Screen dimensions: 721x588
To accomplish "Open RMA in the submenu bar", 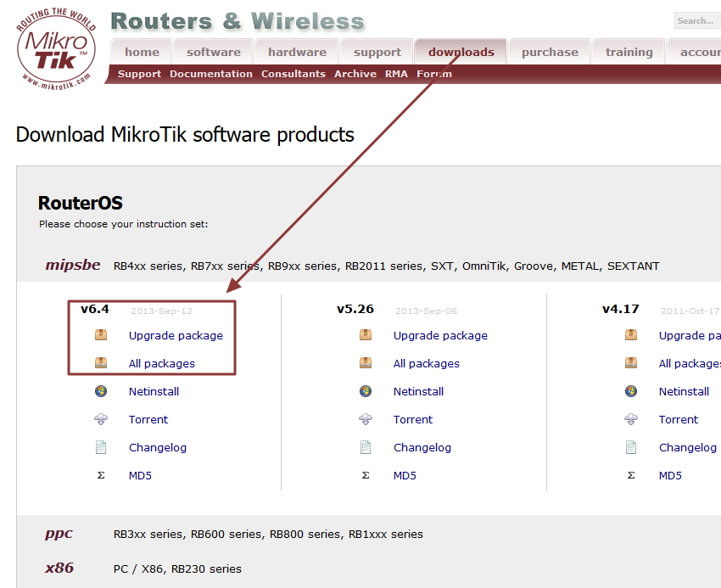I will click(x=396, y=74).
